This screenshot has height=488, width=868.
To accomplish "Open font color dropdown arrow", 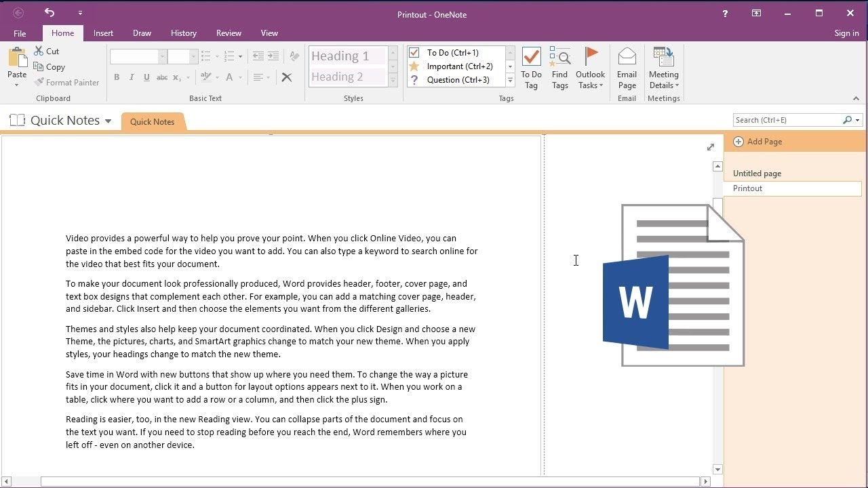I will tap(240, 77).
